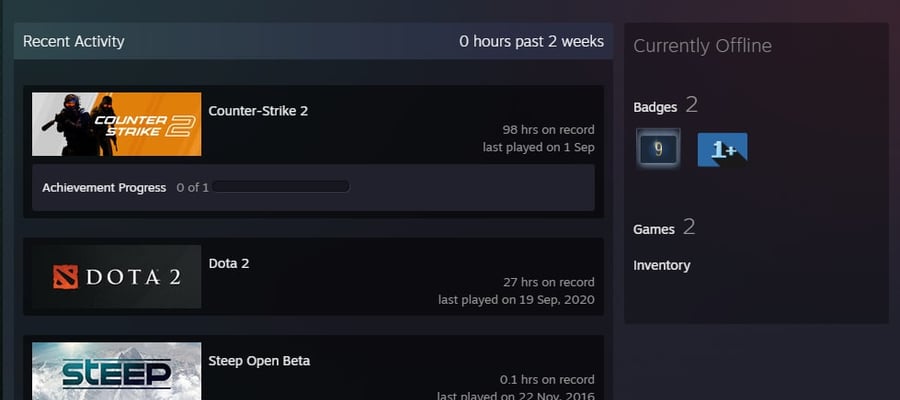
Task: Click the 27 hrs on record text
Action: click(549, 282)
